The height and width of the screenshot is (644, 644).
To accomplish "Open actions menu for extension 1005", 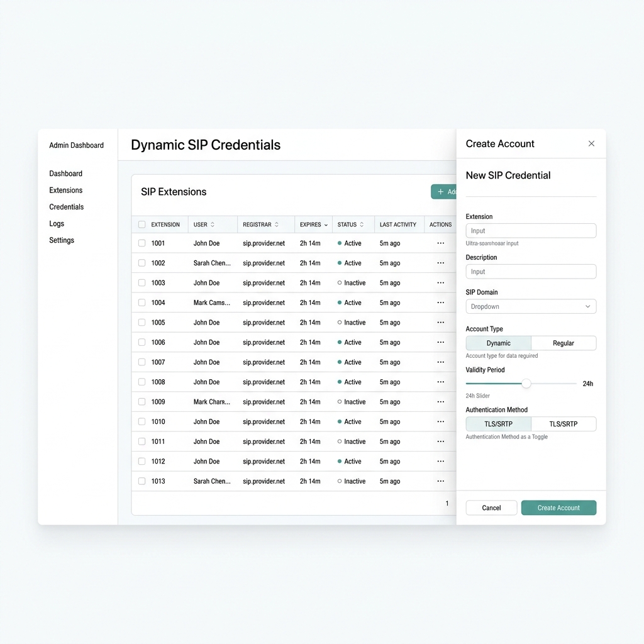I will (x=440, y=323).
